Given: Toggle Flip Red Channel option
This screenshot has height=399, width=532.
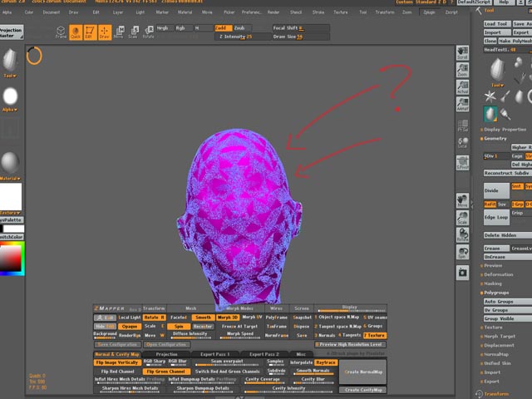Looking at the screenshot, I should point(117,372).
